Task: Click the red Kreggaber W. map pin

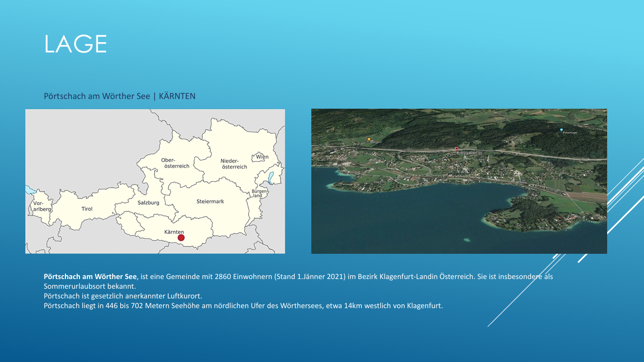Action: (x=456, y=149)
